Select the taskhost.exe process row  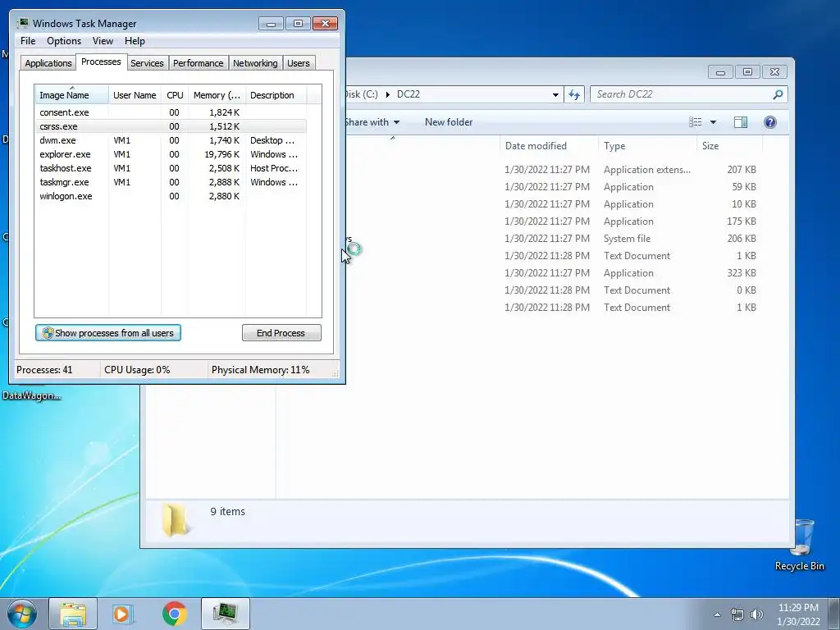click(x=171, y=168)
